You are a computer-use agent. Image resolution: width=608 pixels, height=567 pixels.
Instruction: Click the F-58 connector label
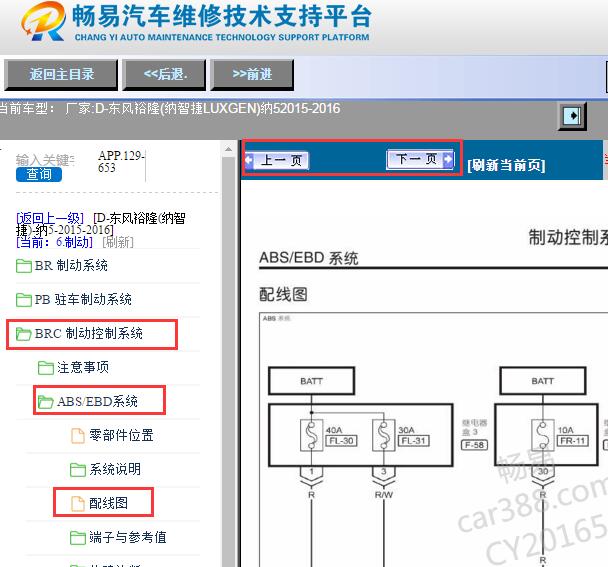coord(474,445)
